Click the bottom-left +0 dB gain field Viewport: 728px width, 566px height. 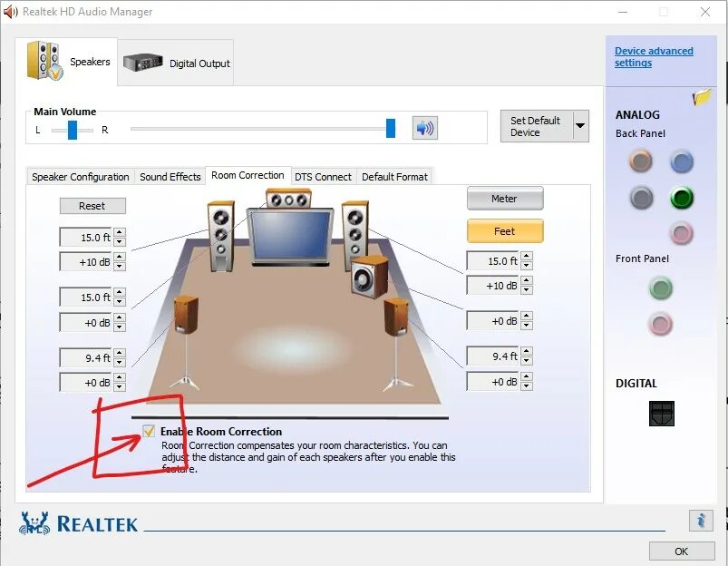pos(86,383)
